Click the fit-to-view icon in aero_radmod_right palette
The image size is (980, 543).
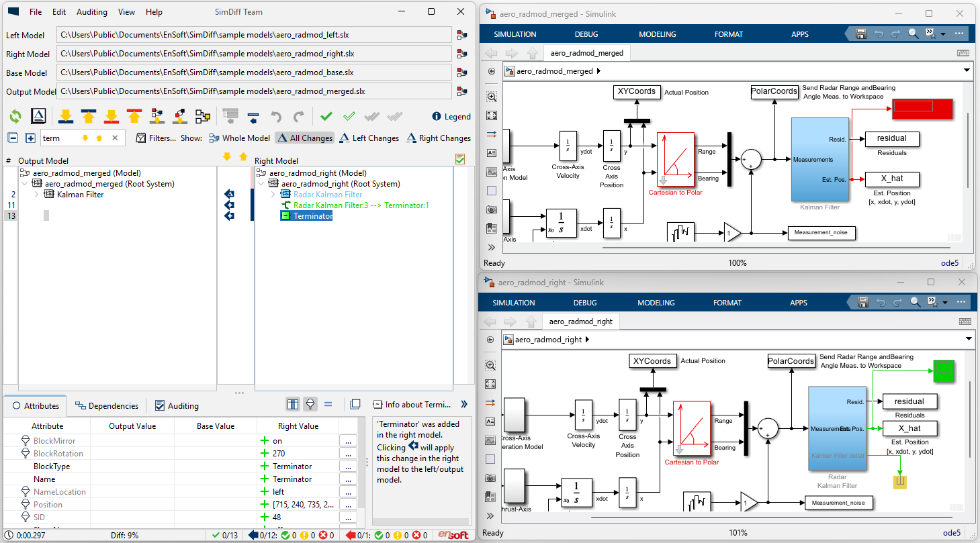click(x=491, y=384)
